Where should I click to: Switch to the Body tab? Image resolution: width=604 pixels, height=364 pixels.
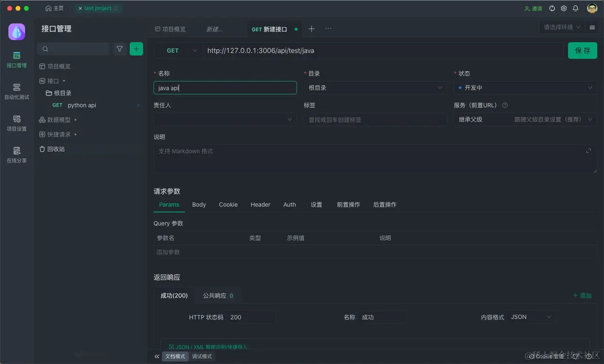[199, 205]
